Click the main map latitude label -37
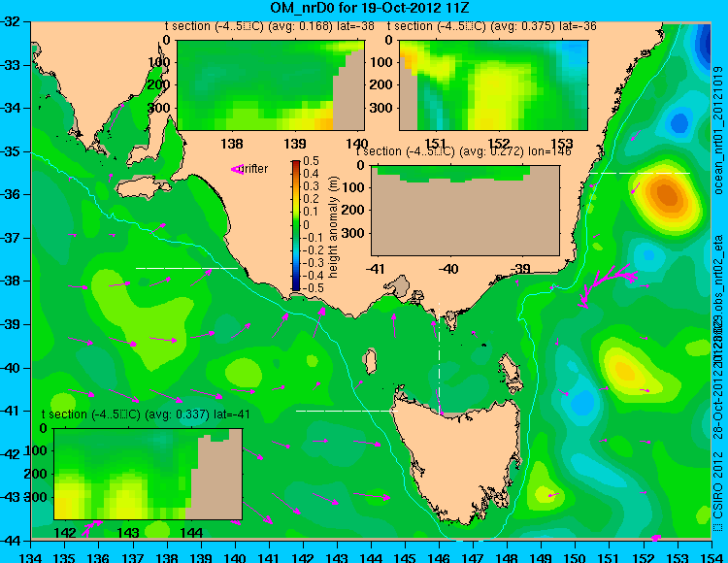 12,238
